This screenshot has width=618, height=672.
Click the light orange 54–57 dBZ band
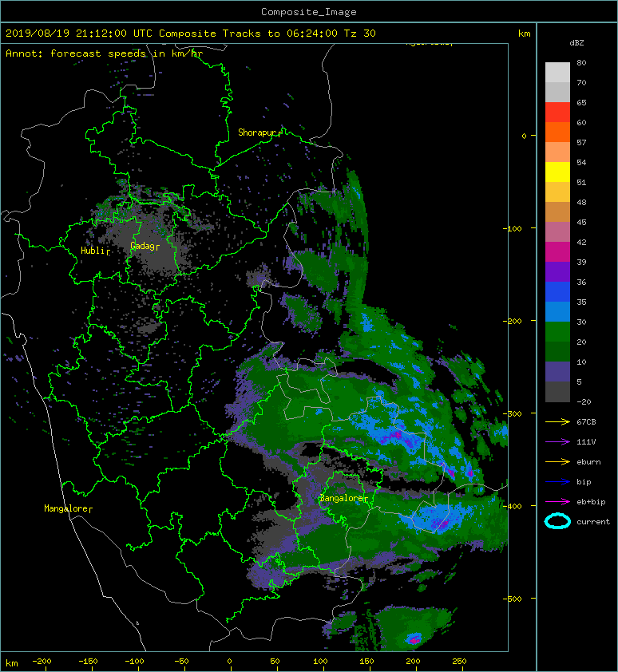(557, 152)
